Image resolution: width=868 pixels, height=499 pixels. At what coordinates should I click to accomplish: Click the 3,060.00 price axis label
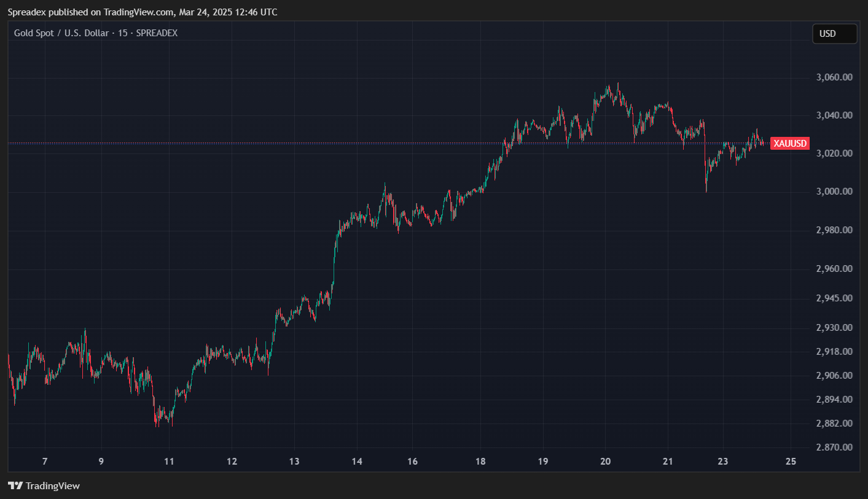coord(834,77)
